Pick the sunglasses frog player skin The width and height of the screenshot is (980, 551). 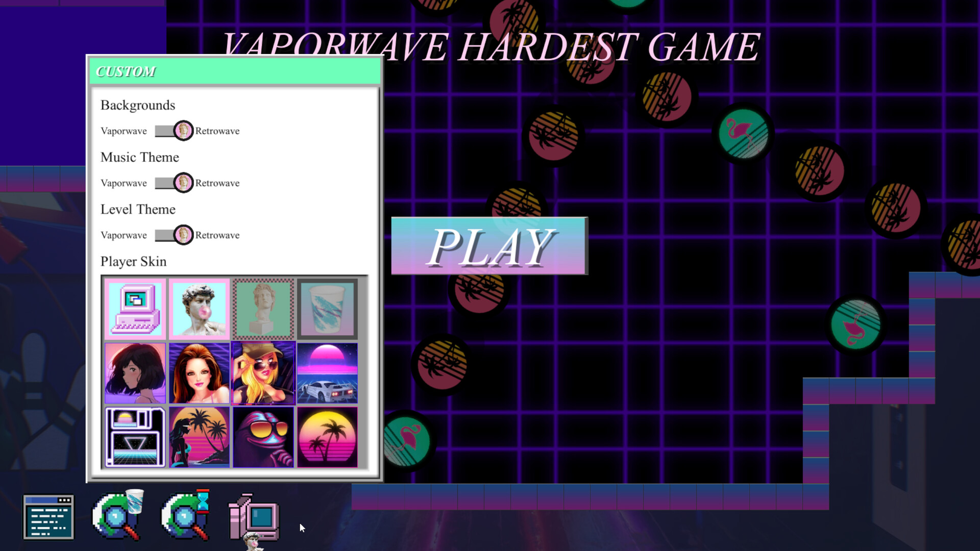[263, 436]
